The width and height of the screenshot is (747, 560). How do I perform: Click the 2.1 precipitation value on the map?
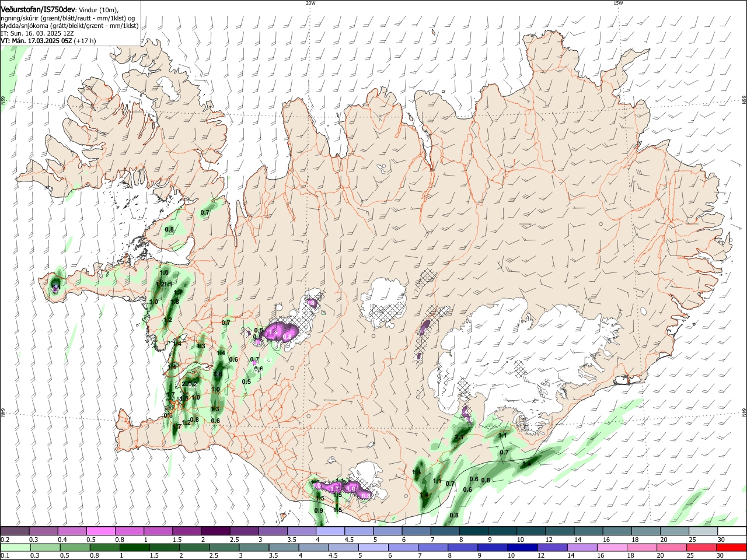point(459,437)
